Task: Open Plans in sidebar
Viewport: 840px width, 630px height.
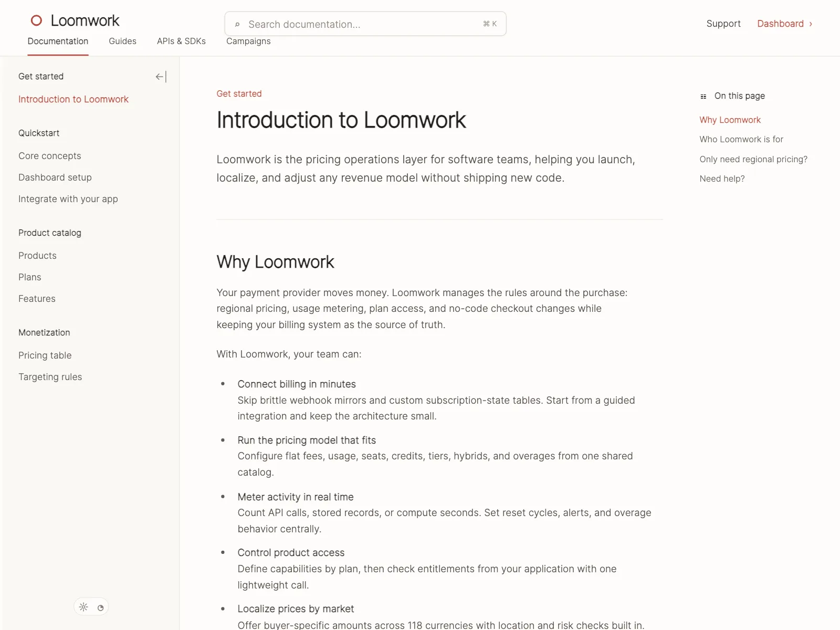Action: click(30, 277)
